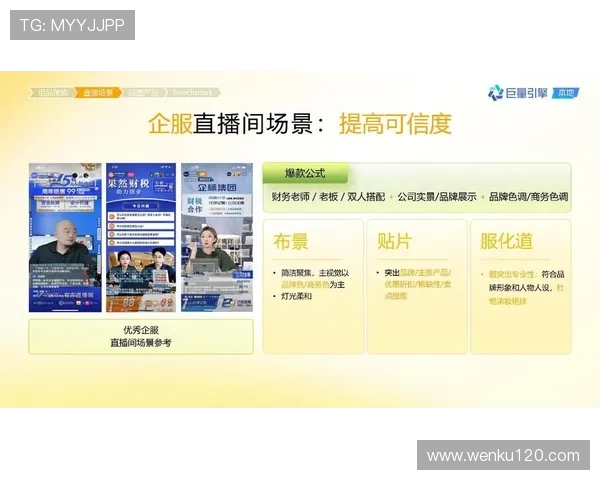
Task: Click the blue 本地 badge
Action: click(566, 93)
